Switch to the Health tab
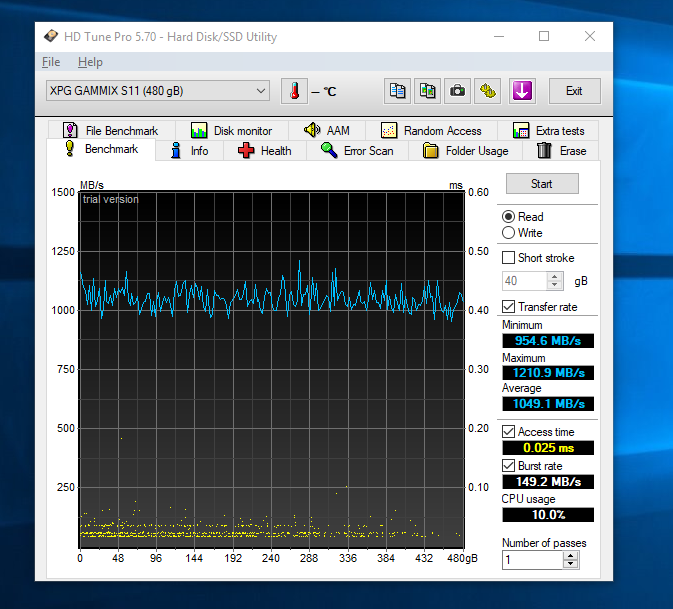This screenshot has height=609, width=673. click(265, 151)
